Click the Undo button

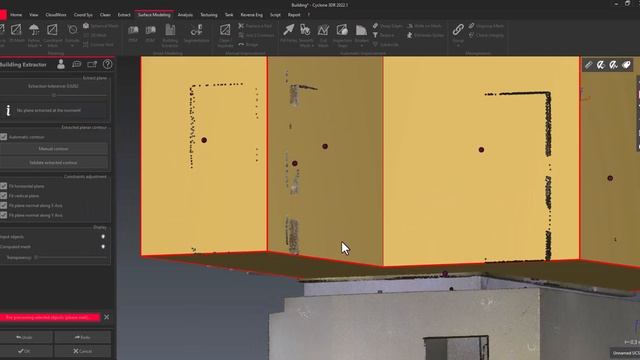(25, 338)
